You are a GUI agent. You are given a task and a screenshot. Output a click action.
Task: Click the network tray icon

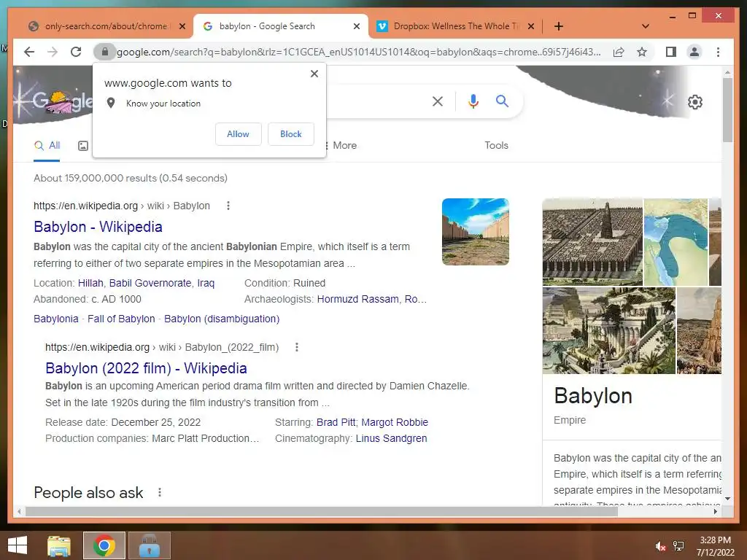pos(678,546)
